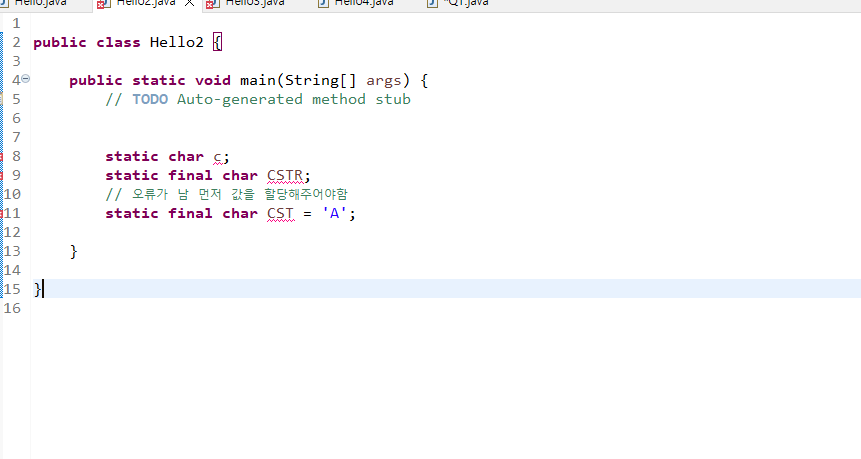The image size is (861, 459).
Task: Click the character literal 'A'
Action: [334, 214]
